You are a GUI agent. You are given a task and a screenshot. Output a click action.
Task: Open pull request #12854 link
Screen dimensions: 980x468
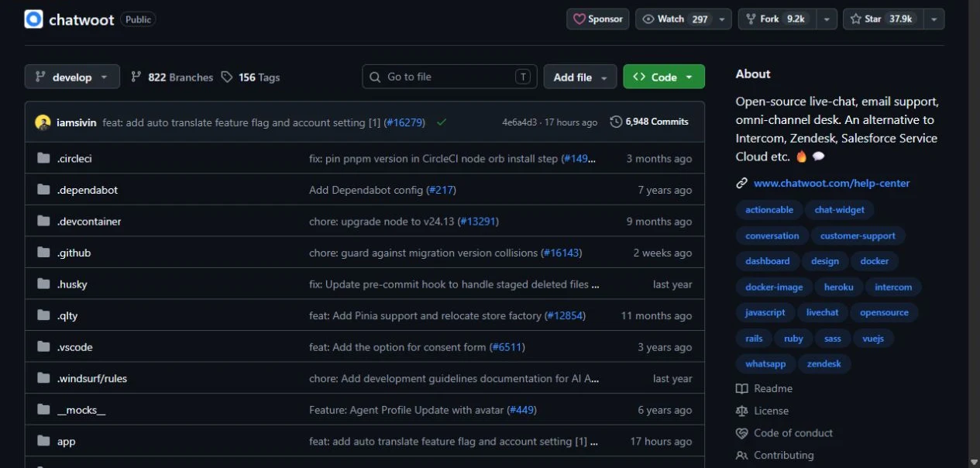(x=565, y=315)
